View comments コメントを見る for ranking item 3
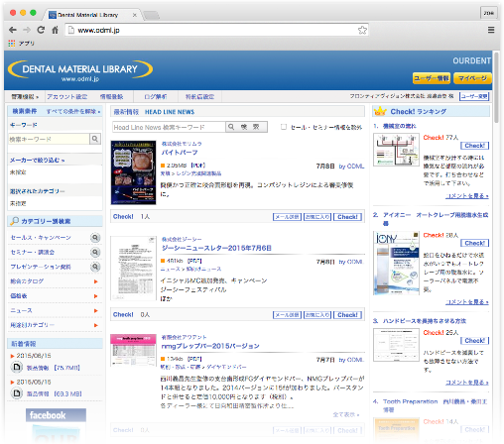Screen dimensions: 504x444 pyautogui.click(x=467, y=383)
